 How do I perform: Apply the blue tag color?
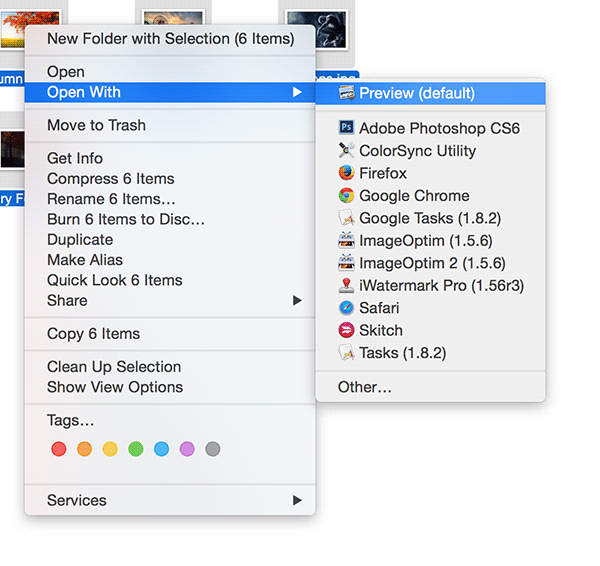(x=161, y=449)
